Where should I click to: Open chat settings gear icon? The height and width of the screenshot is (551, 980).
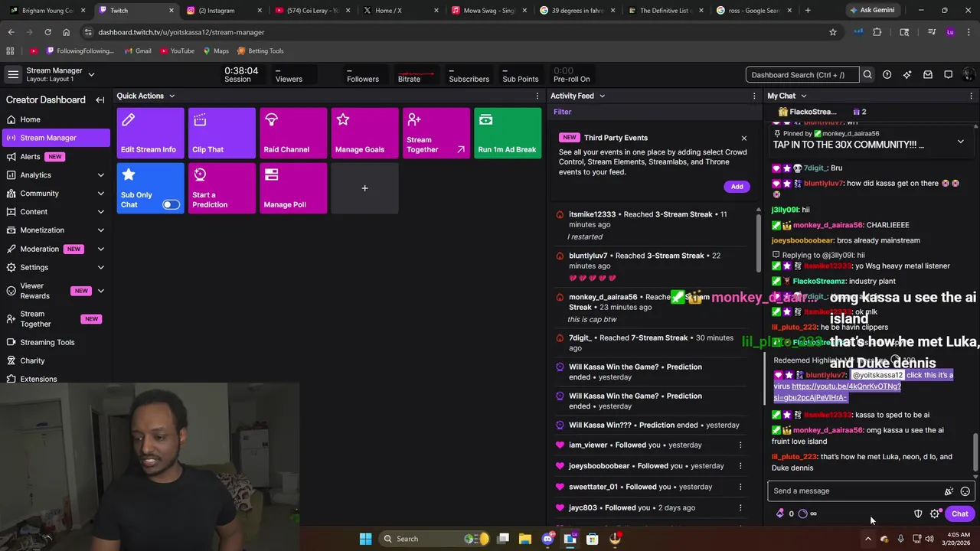pyautogui.click(x=935, y=514)
